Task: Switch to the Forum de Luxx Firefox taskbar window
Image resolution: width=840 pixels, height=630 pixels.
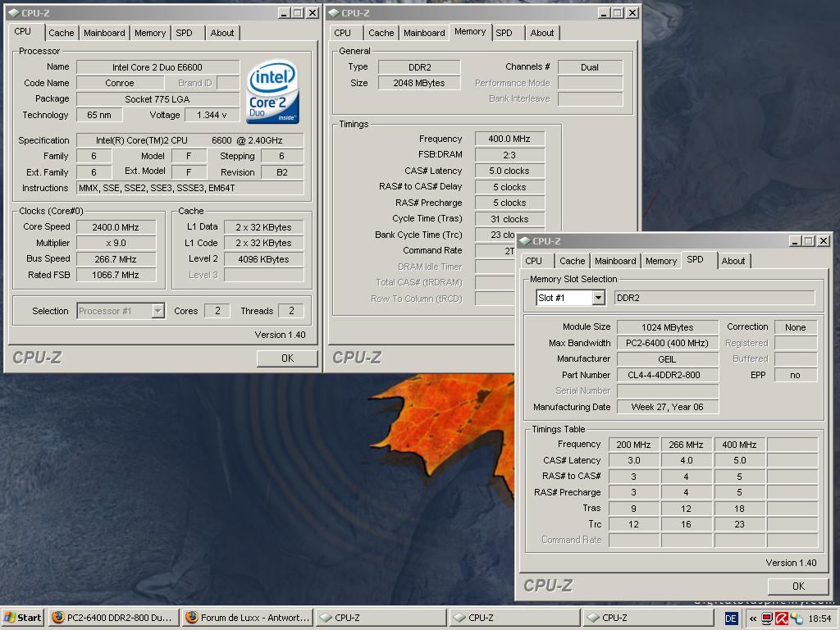Action: (248, 618)
